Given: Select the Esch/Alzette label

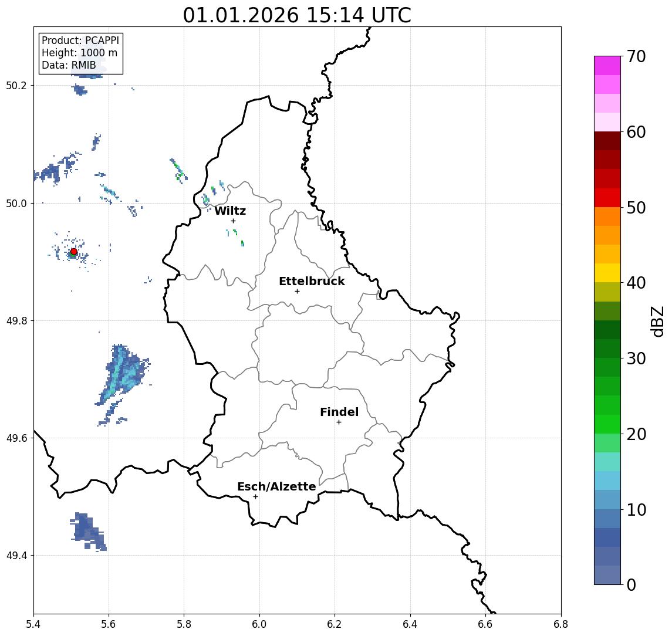Looking at the screenshot, I should coord(276,486).
